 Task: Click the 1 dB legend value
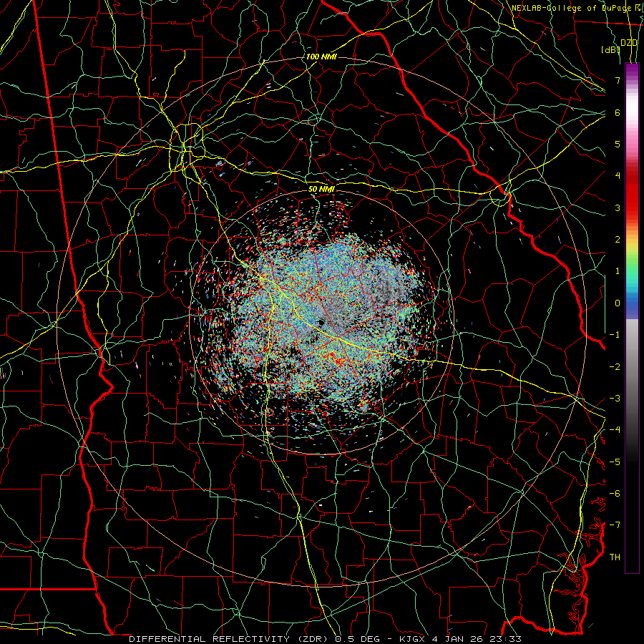coord(618,271)
